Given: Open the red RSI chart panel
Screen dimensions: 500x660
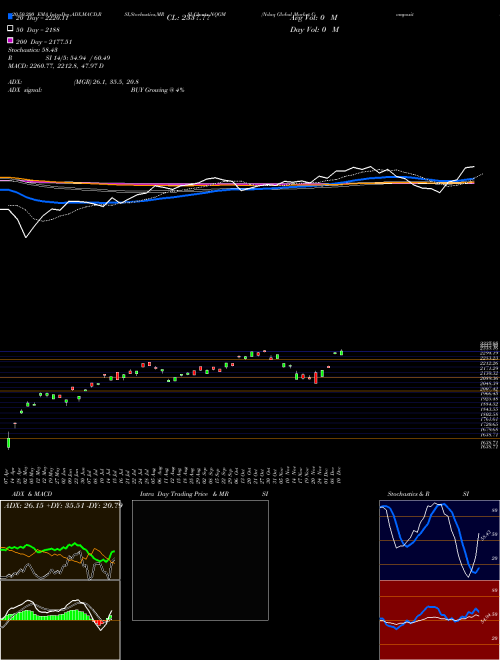Looking at the screenshot, I should click(439, 620).
